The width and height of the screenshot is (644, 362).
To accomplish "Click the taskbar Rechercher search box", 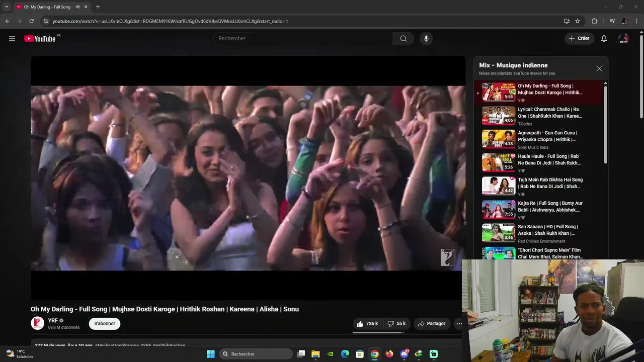I will point(255,354).
